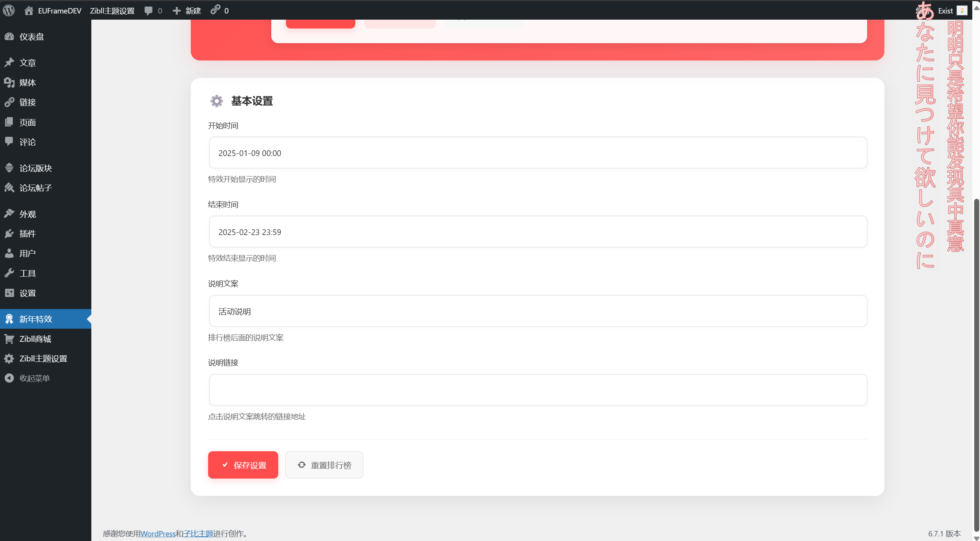Image resolution: width=980 pixels, height=541 pixels.
Task: Click the 保存设置 button
Action: click(243, 465)
